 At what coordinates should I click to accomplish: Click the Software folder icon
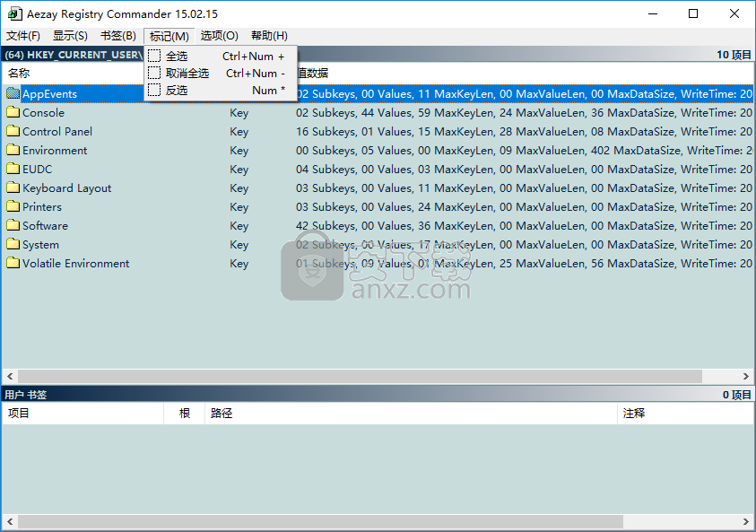click(x=13, y=225)
